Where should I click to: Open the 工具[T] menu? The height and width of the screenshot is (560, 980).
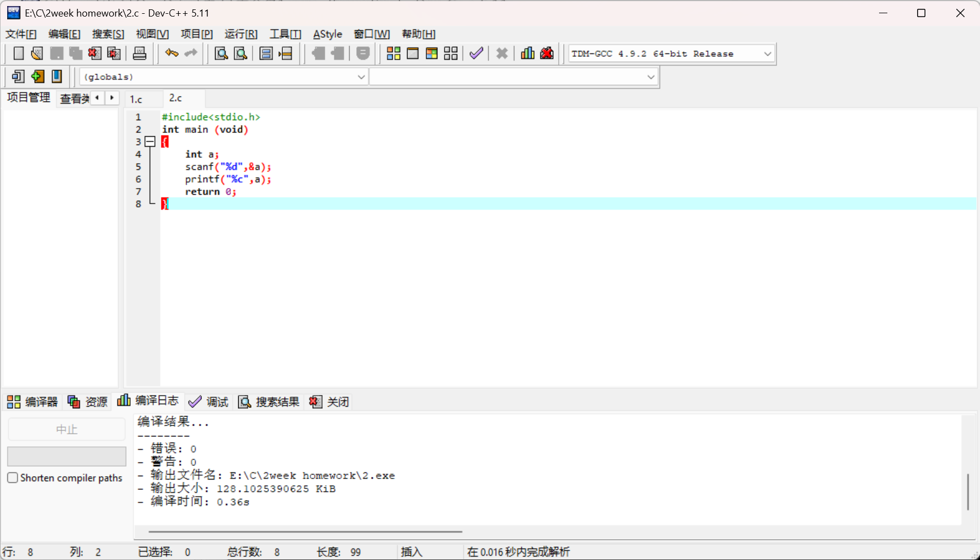point(285,34)
